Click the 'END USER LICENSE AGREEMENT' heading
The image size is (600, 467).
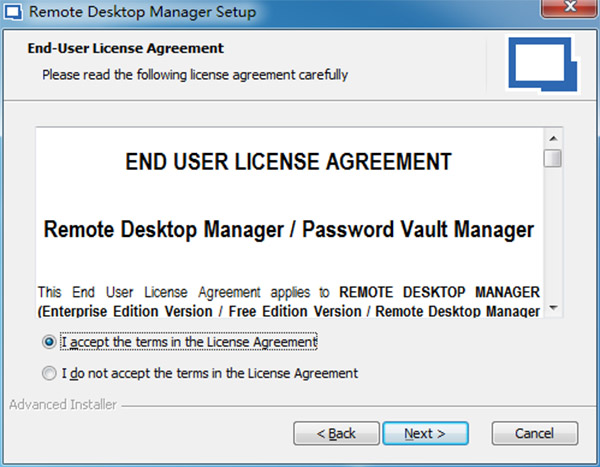pos(289,162)
